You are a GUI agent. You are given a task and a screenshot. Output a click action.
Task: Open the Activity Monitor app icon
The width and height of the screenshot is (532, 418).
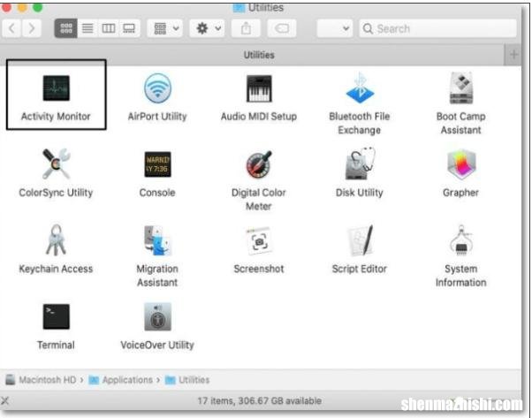(x=56, y=88)
